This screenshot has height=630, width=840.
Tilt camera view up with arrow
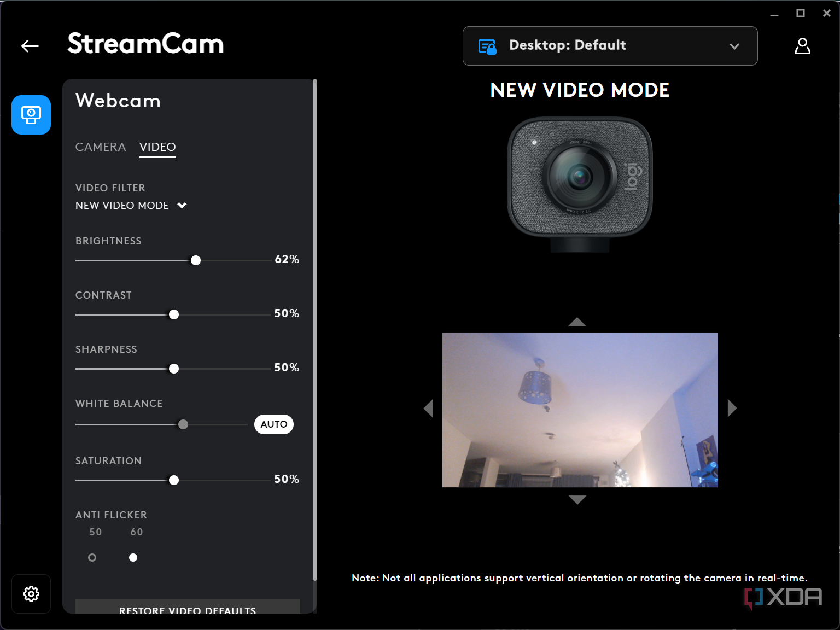(577, 322)
